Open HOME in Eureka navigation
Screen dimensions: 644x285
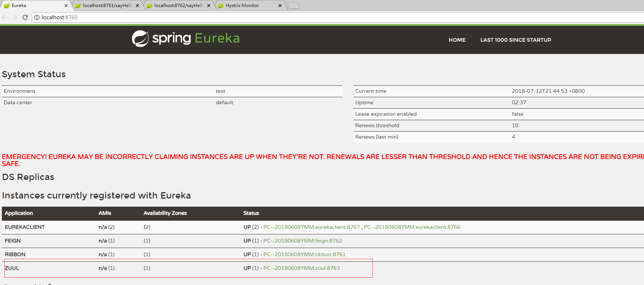tap(457, 40)
